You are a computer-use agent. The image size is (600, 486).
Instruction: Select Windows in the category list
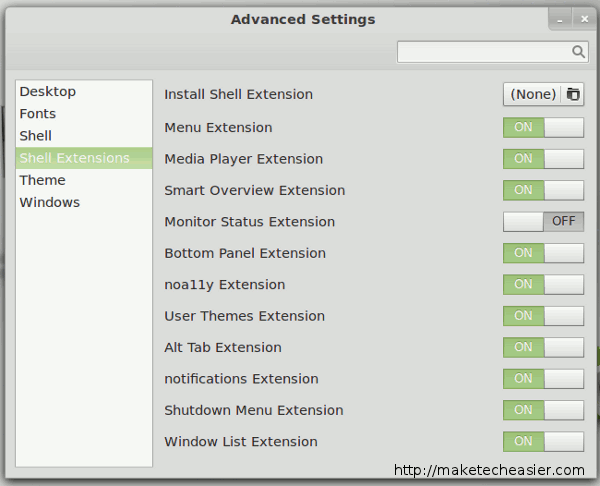[49, 202]
